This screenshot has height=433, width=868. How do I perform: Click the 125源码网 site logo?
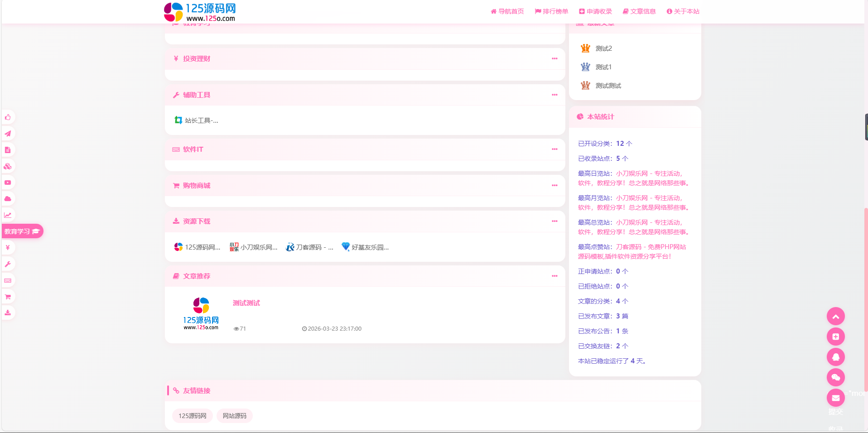[200, 12]
